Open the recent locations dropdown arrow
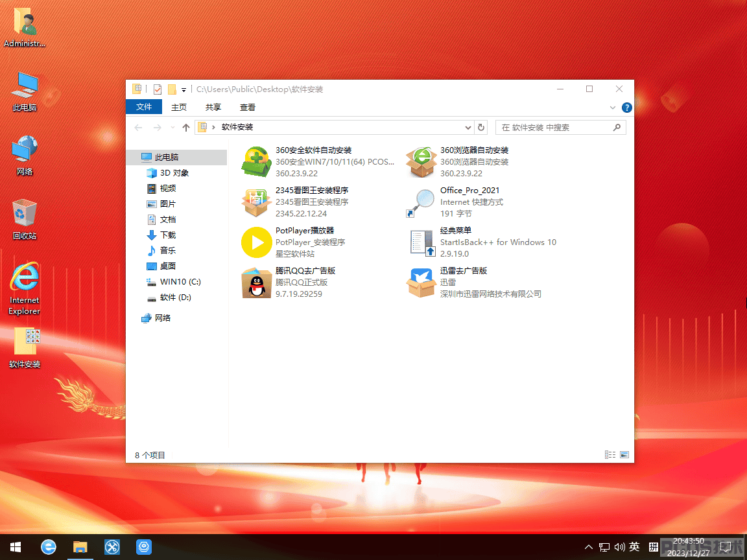747x560 pixels. coord(172,127)
